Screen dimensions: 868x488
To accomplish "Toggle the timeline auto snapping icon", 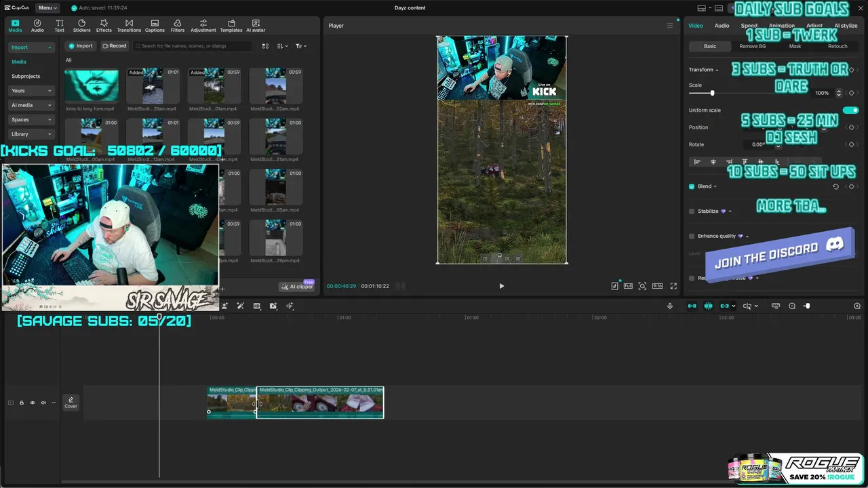I will coord(708,306).
